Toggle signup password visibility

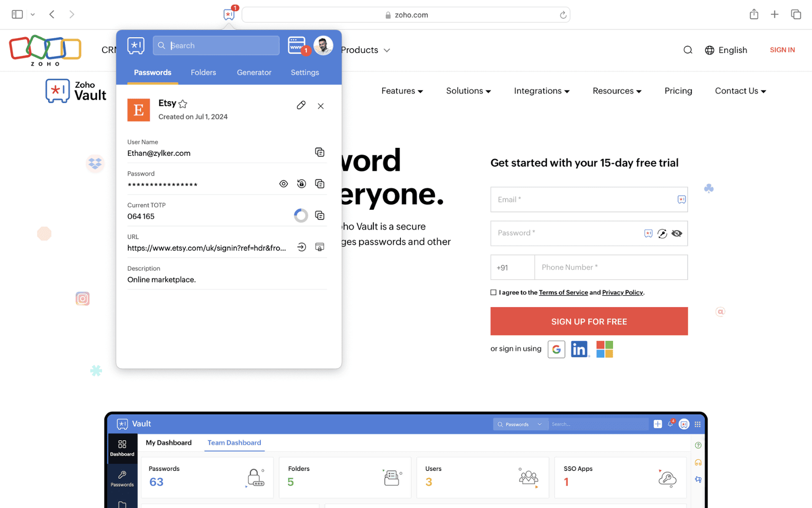pyautogui.click(x=676, y=233)
